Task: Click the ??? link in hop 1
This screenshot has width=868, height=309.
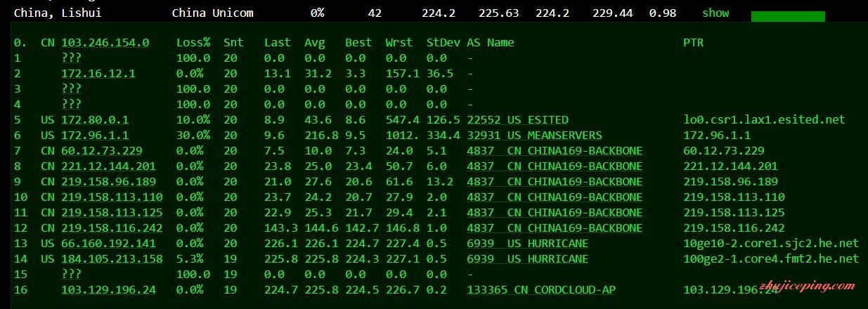Action: coord(71,58)
